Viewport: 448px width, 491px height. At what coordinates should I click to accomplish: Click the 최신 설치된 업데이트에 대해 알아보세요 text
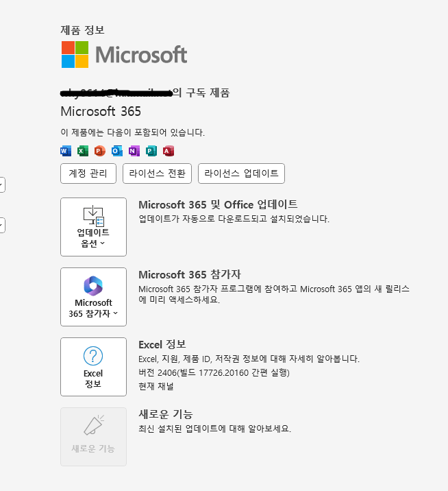coord(215,429)
